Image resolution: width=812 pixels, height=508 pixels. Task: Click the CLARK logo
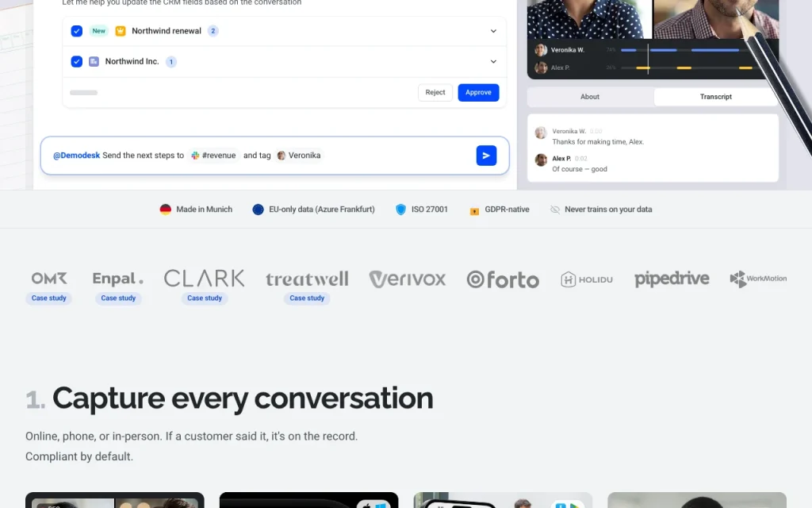tap(204, 279)
